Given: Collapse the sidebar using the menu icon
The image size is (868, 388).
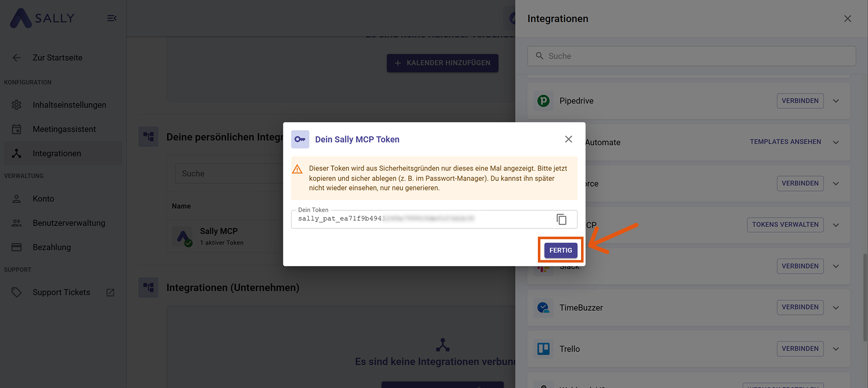Looking at the screenshot, I should tap(112, 18).
